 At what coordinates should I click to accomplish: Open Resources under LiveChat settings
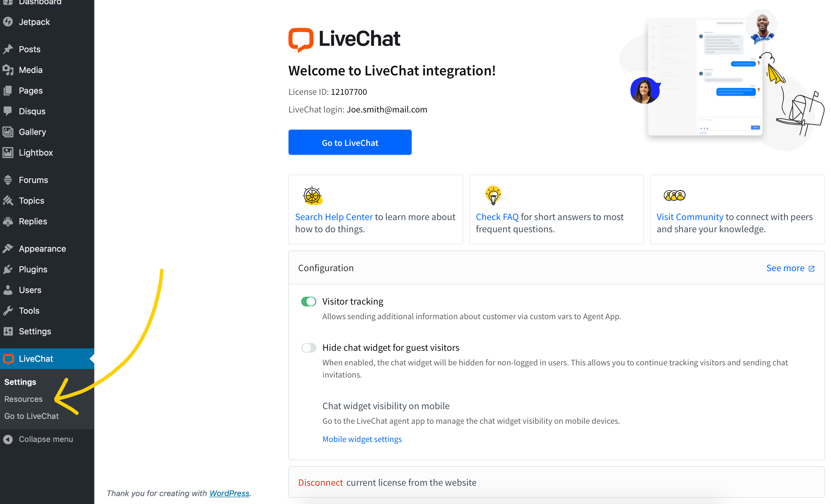click(x=24, y=399)
